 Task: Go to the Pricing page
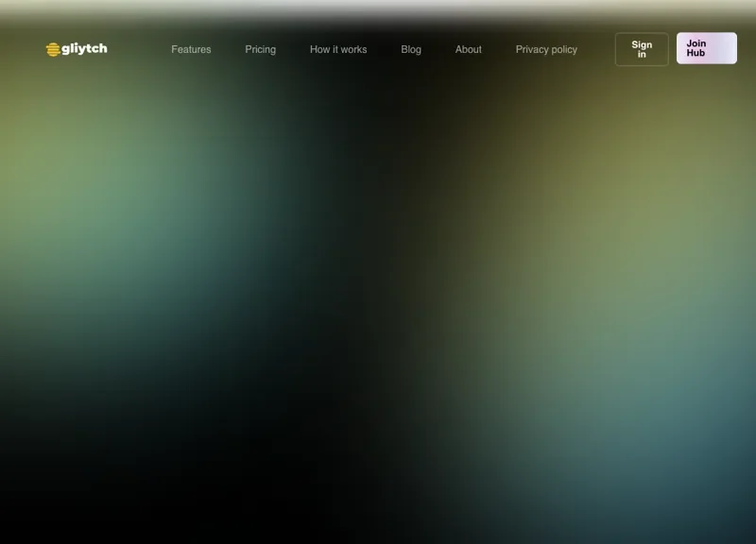coord(261,50)
